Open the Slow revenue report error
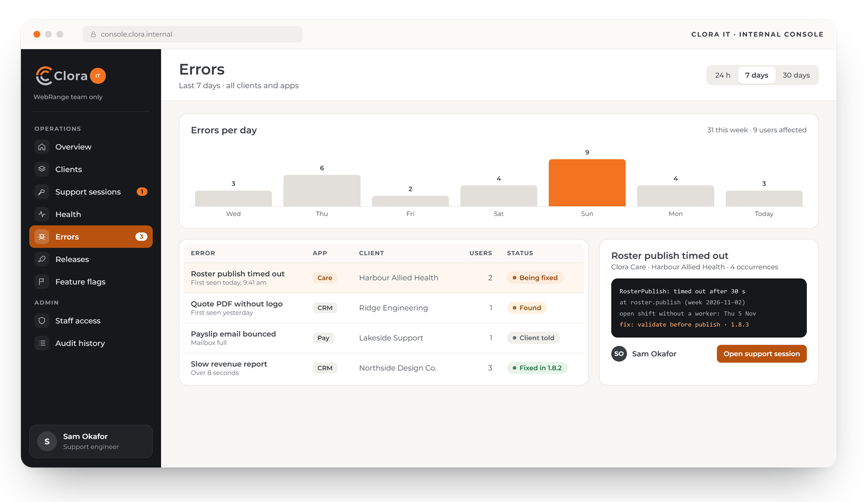 coord(384,368)
